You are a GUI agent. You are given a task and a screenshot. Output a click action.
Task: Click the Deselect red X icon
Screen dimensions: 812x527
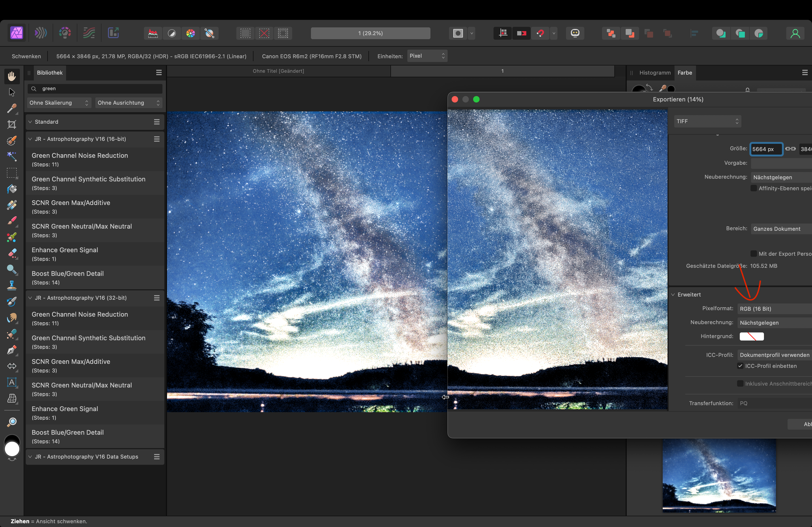pyautogui.click(x=264, y=33)
